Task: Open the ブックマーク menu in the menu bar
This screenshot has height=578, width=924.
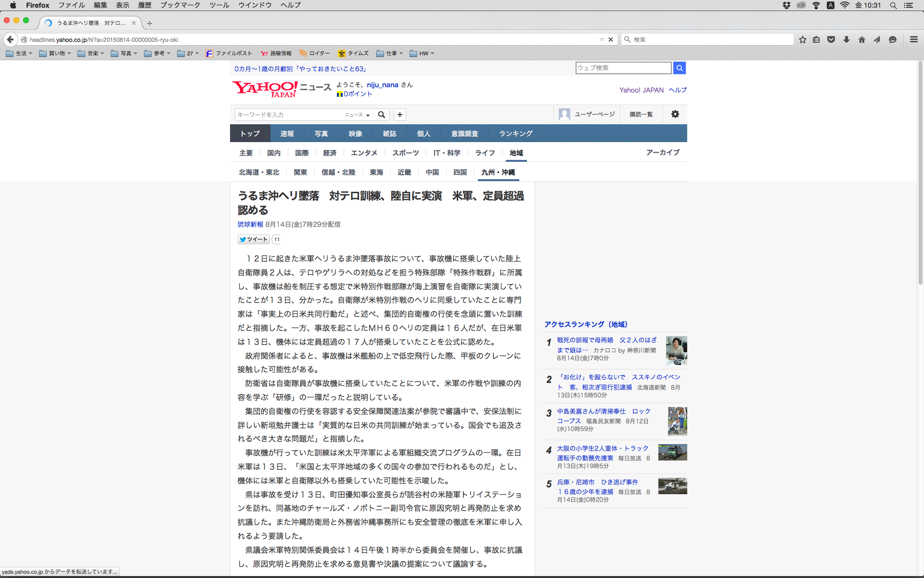Action: (180, 5)
